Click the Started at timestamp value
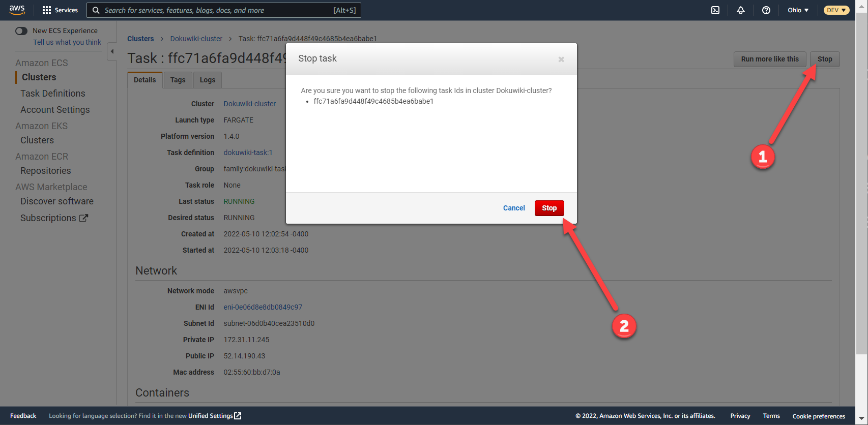The image size is (868, 425). click(266, 250)
